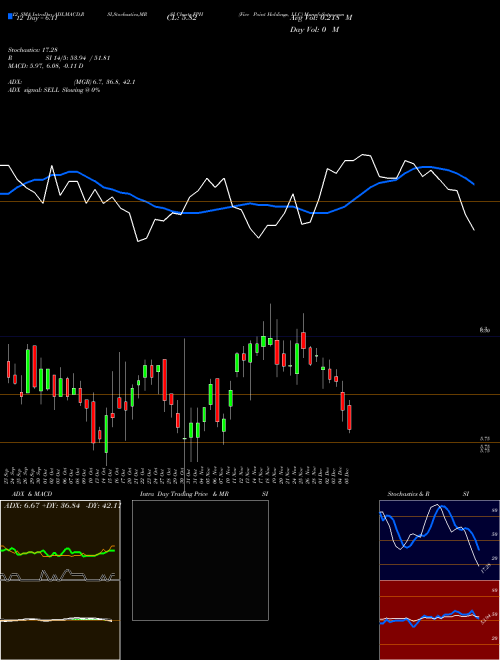
Task: Open the empty intraday trading price panel
Action: 200,560
